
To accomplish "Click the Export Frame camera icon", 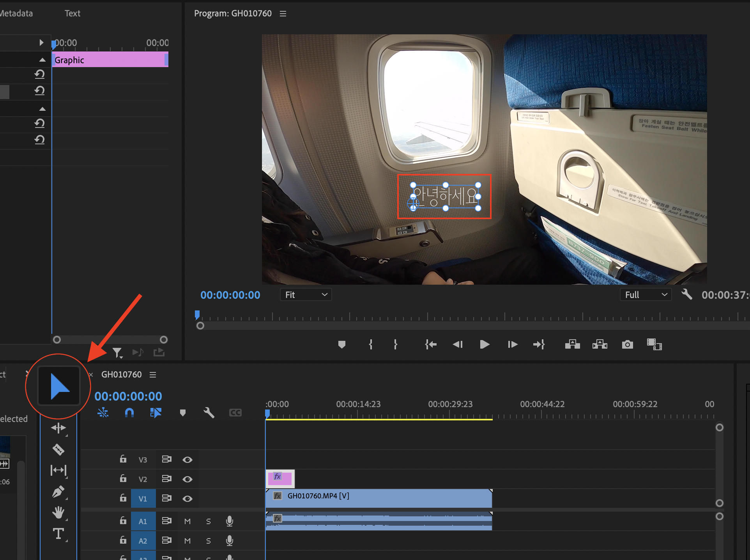I will point(627,344).
